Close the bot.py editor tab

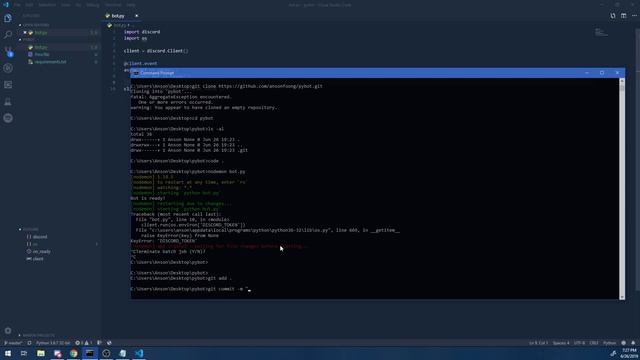136,16
